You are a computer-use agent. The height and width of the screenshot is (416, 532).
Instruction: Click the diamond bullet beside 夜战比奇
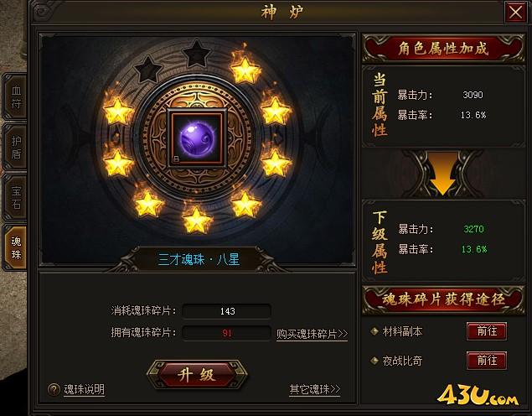tap(374, 361)
